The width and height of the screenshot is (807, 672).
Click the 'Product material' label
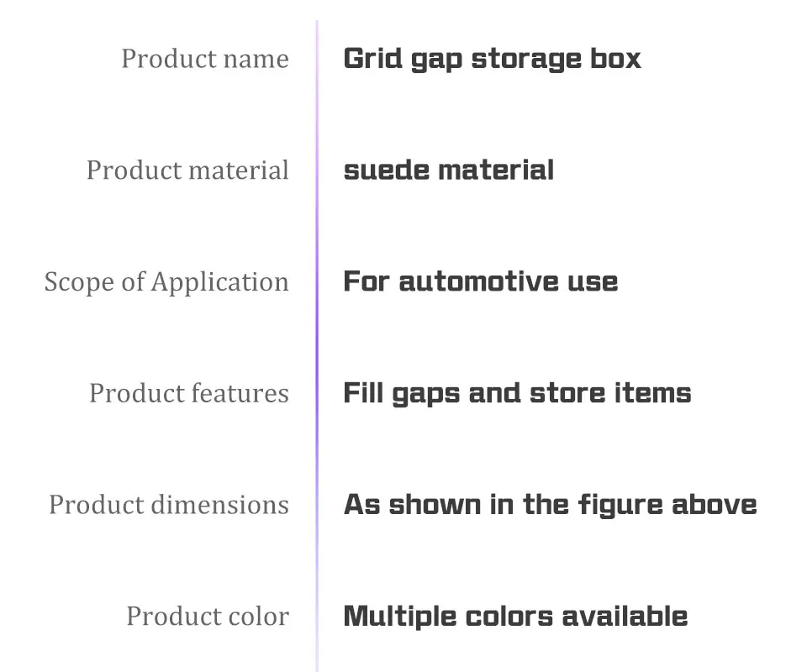coord(187,171)
